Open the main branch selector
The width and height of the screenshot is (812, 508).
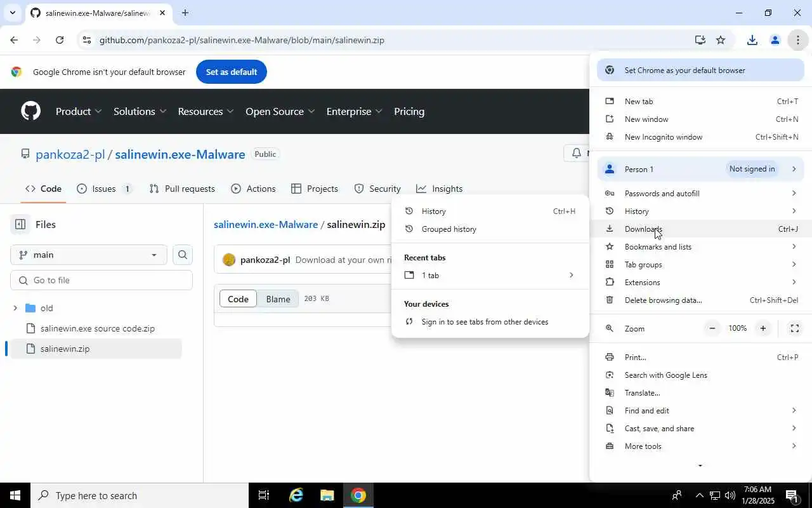[89, 255]
